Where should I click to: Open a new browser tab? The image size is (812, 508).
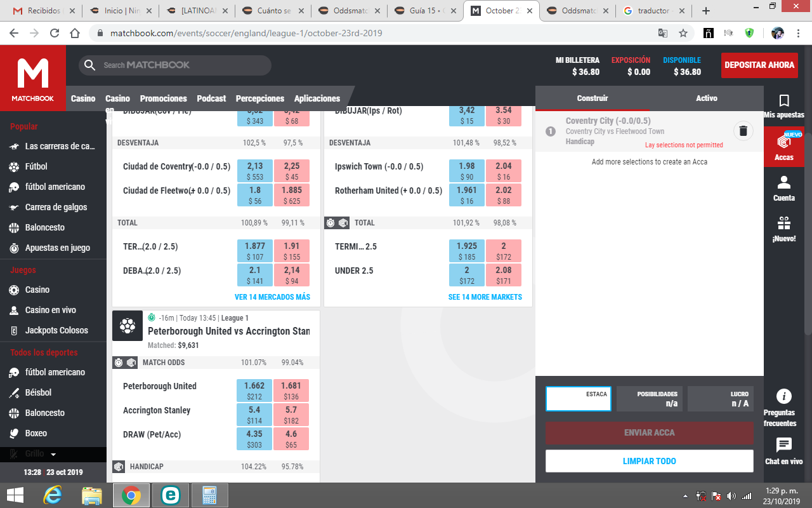706,11
